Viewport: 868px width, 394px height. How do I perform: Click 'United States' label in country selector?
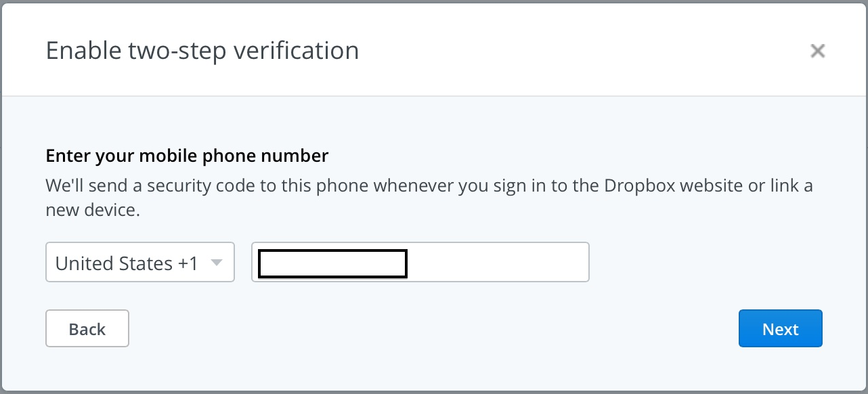tap(114, 263)
